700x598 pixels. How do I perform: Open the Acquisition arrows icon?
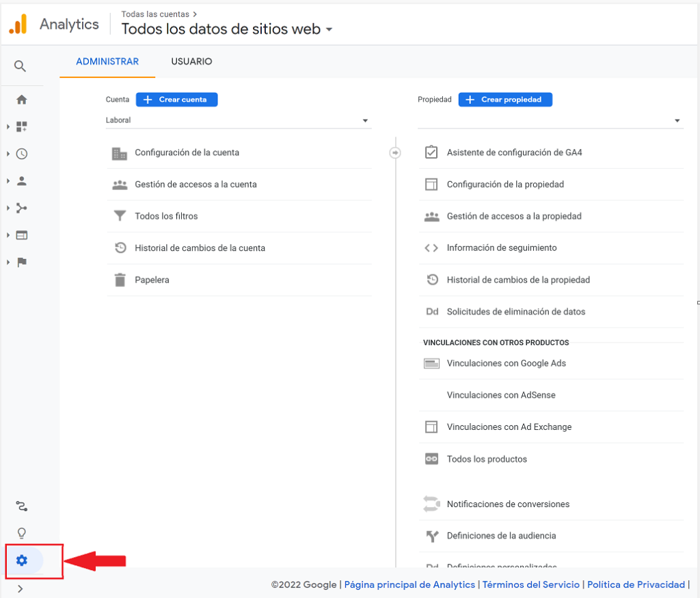[21, 208]
